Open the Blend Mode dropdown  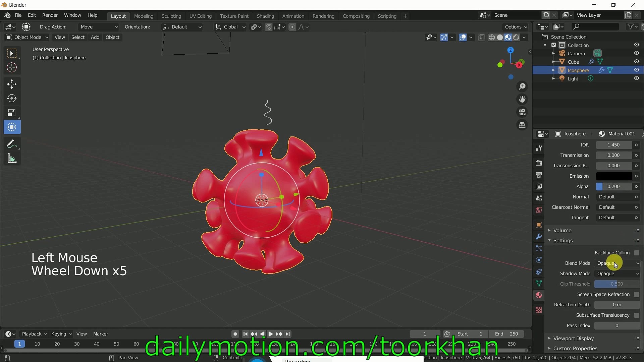[x=617, y=263]
